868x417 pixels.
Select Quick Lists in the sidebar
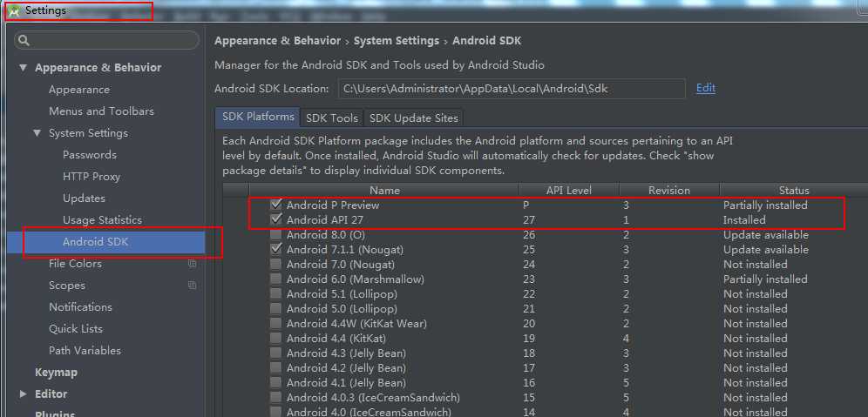coord(75,328)
